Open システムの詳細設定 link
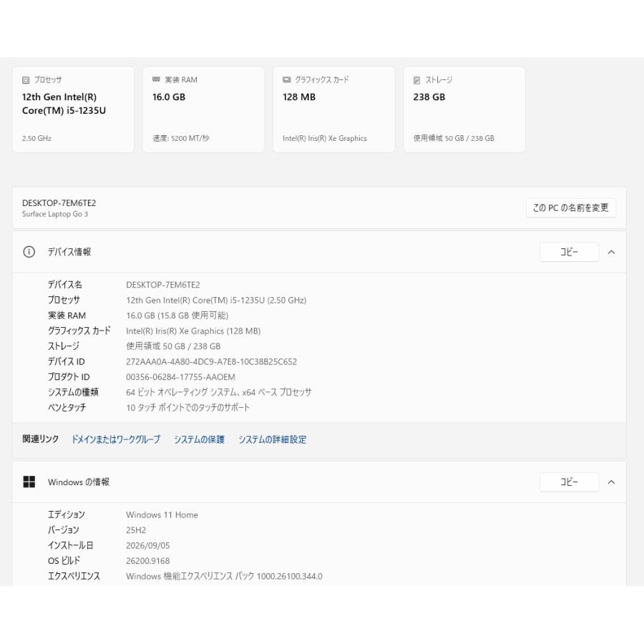The image size is (644, 644). coord(273,439)
